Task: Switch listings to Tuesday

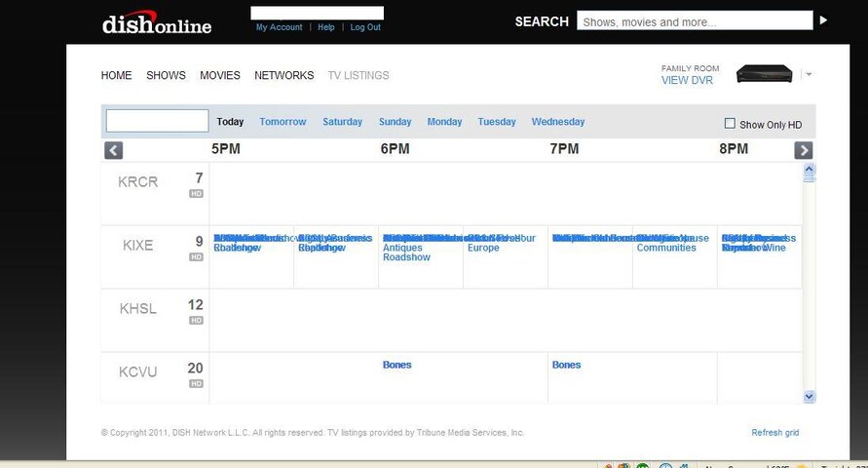Action: point(497,122)
